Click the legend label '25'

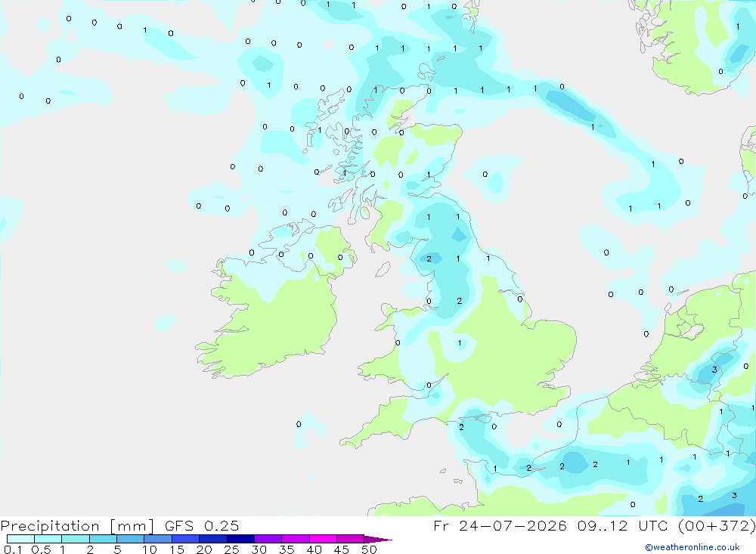click(x=231, y=549)
